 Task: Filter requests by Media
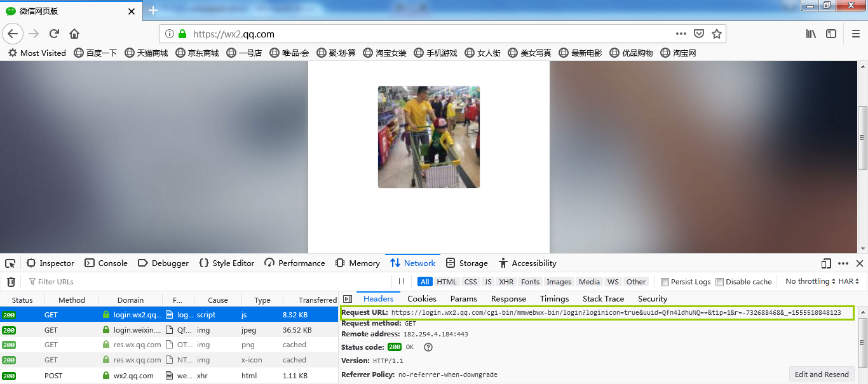coord(589,282)
